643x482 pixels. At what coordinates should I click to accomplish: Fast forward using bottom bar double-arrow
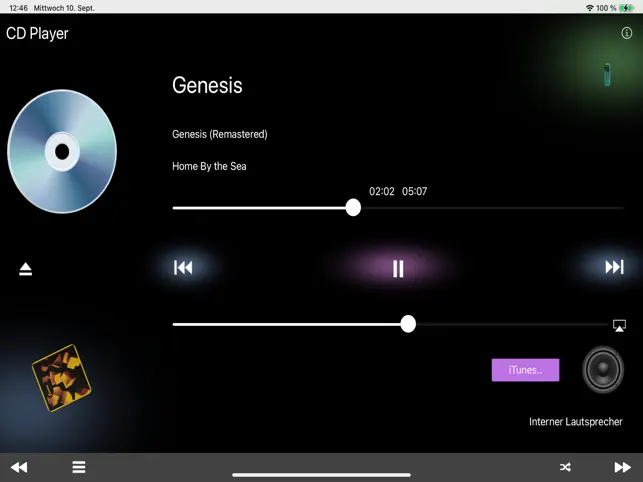(622, 467)
